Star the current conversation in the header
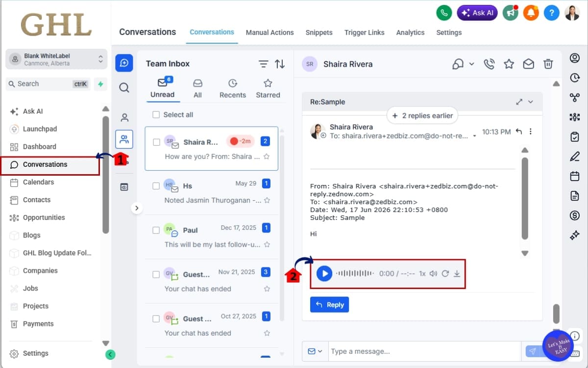 click(x=509, y=64)
